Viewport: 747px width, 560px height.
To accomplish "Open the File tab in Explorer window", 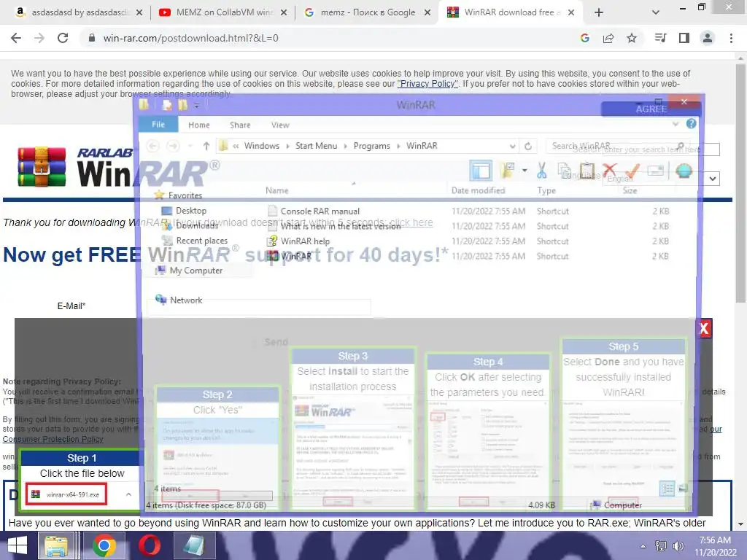I will click(158, 125).
